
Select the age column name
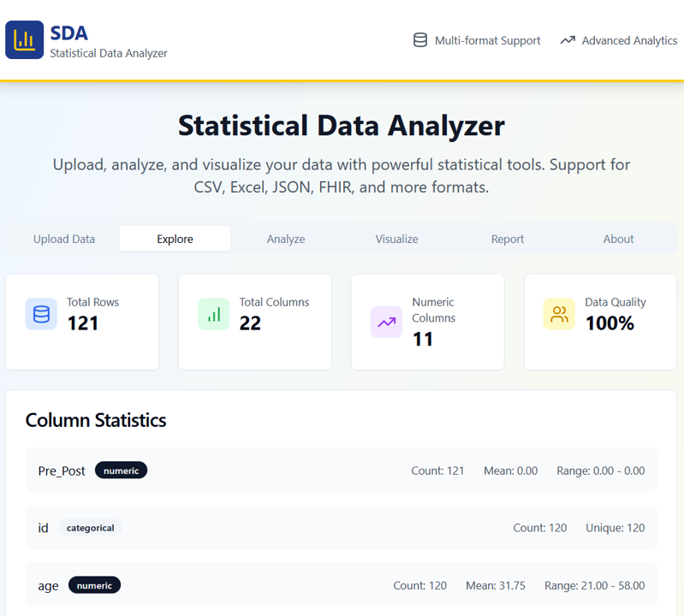[48, 586]
